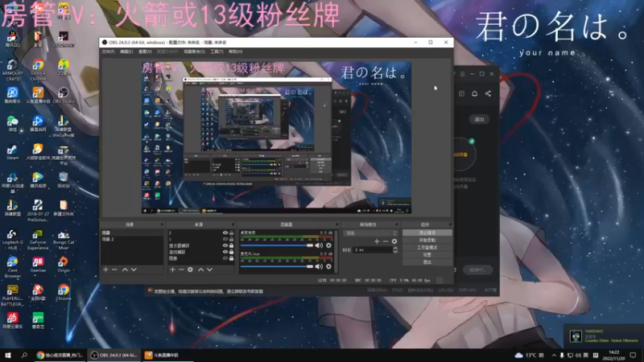This screenshot has width=644, height=362.
Task: Add a new source with plus icon
Action: click(172, 269)
